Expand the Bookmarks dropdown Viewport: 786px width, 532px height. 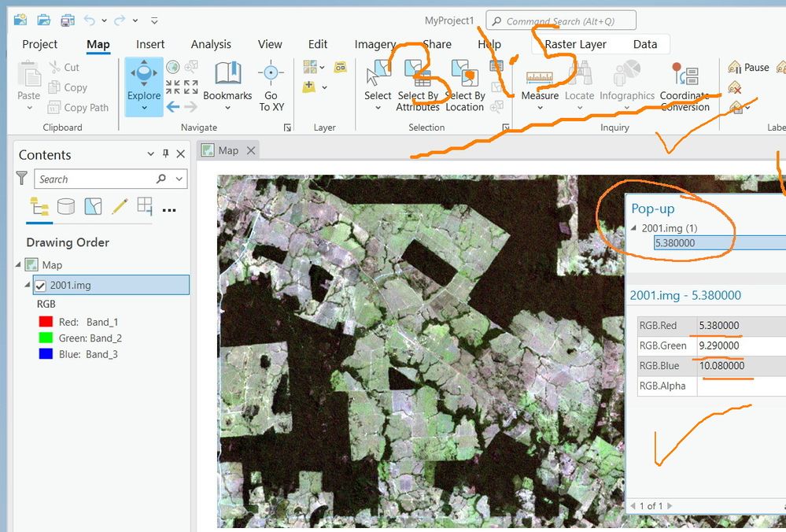click(x=227, y=108)
